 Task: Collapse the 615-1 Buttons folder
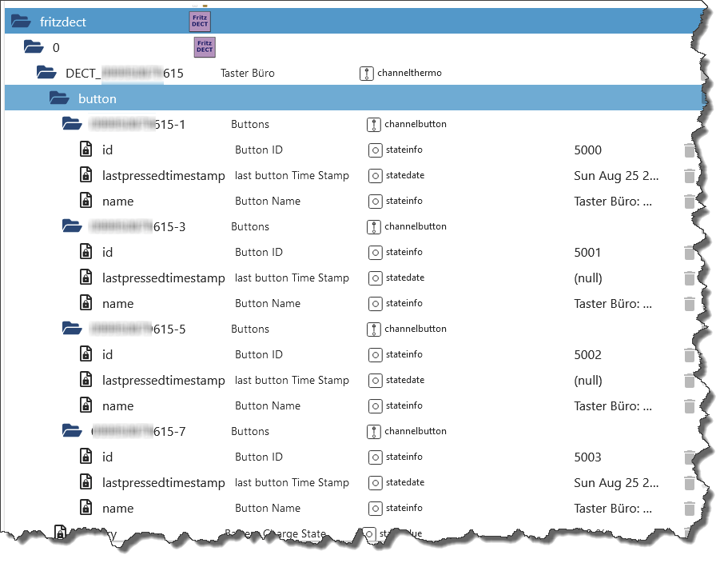coord(72,124)
